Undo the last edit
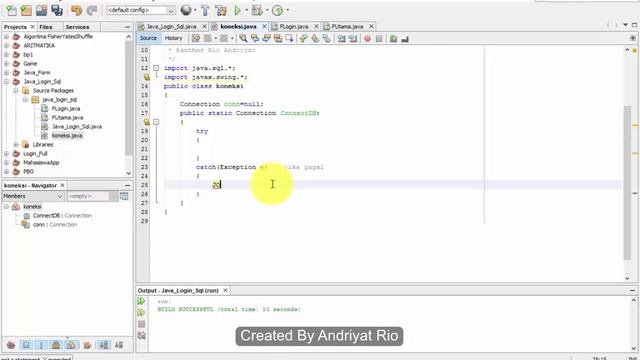 coord(76,10)
